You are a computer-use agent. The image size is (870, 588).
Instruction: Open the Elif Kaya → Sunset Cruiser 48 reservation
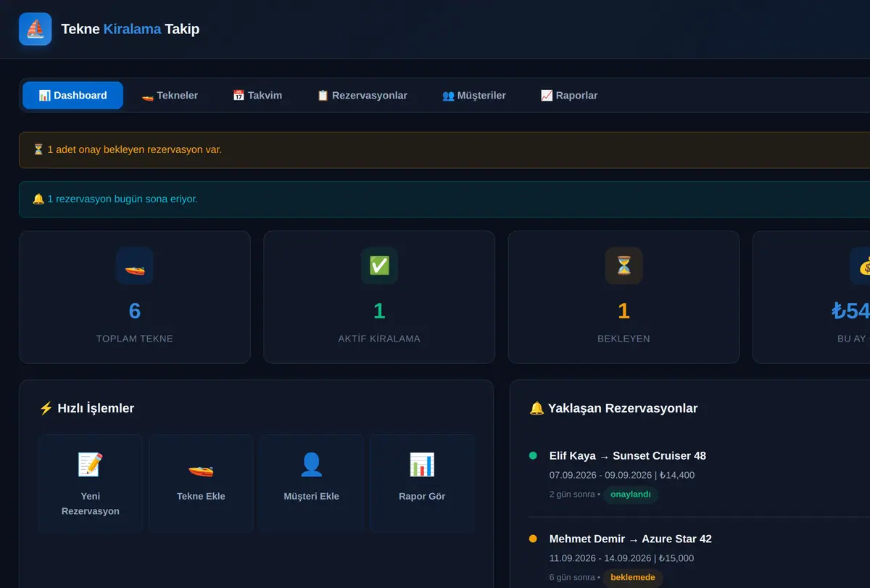[628, 456]
